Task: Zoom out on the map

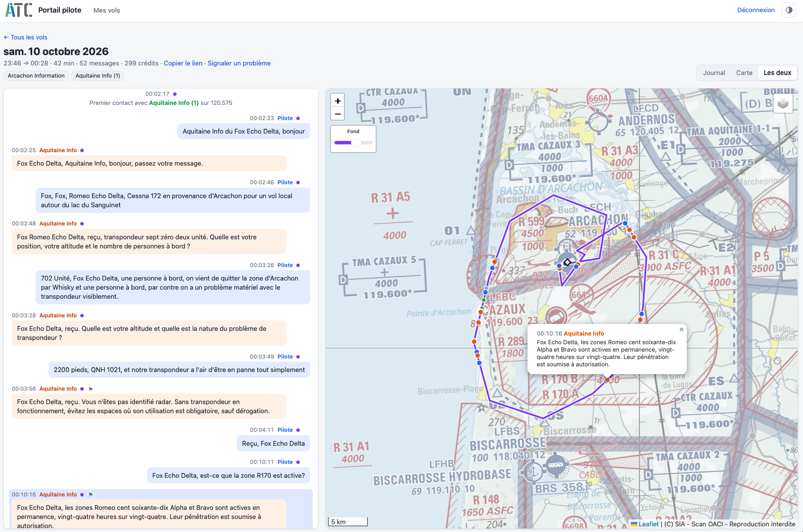Action: pyautogui.click(x=338, y=114)
